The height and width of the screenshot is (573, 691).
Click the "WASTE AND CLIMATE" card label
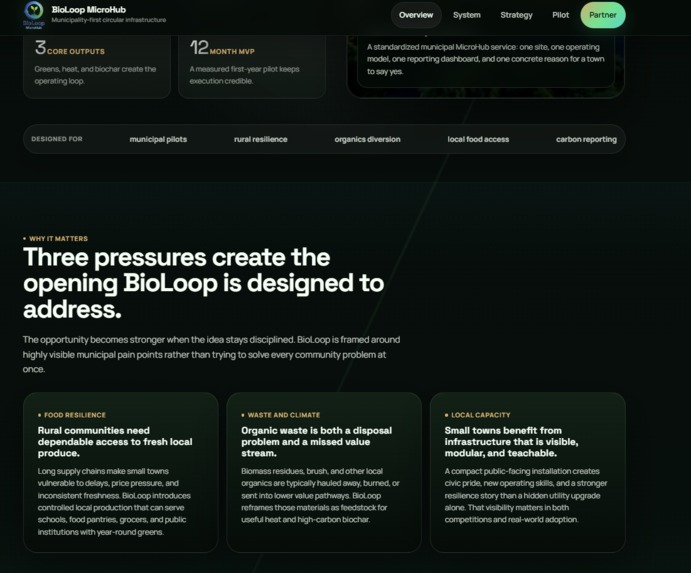pyautogui.click(x=281, y=415)
